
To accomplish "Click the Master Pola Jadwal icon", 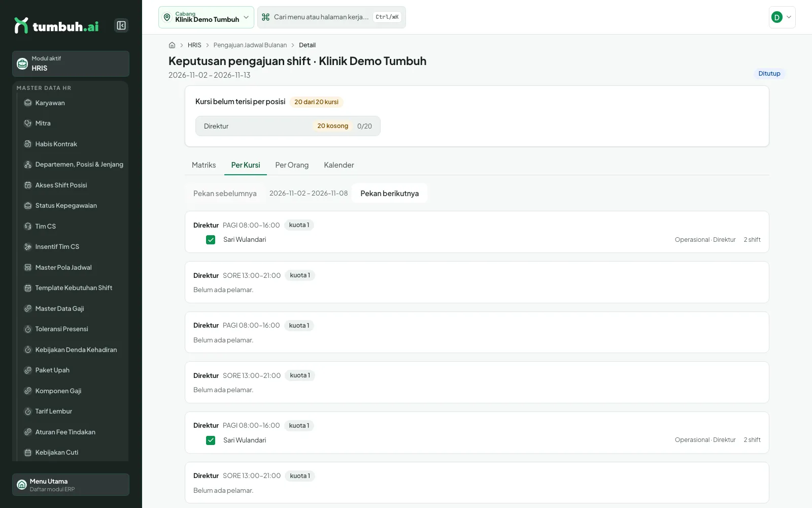I will pos(28,268).
